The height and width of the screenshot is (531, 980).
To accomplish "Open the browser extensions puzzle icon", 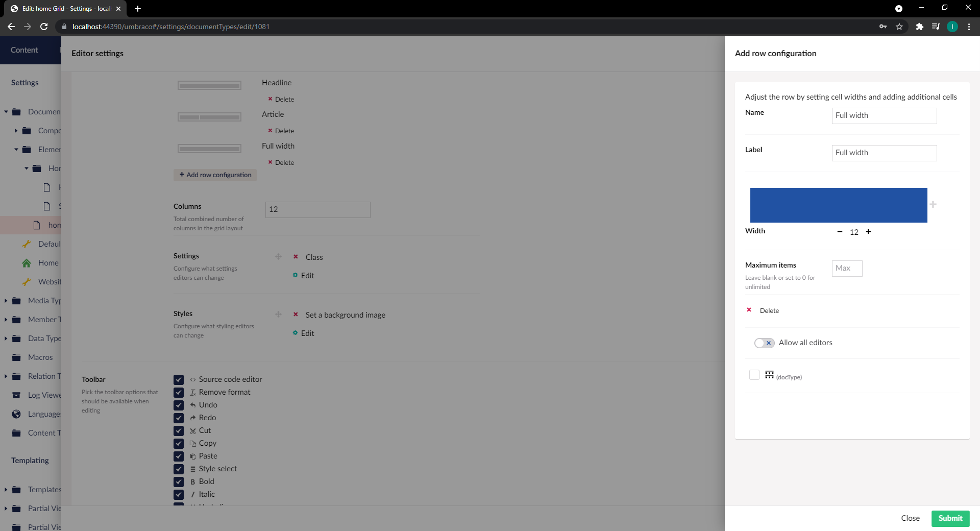I will [x=919, y=27].
